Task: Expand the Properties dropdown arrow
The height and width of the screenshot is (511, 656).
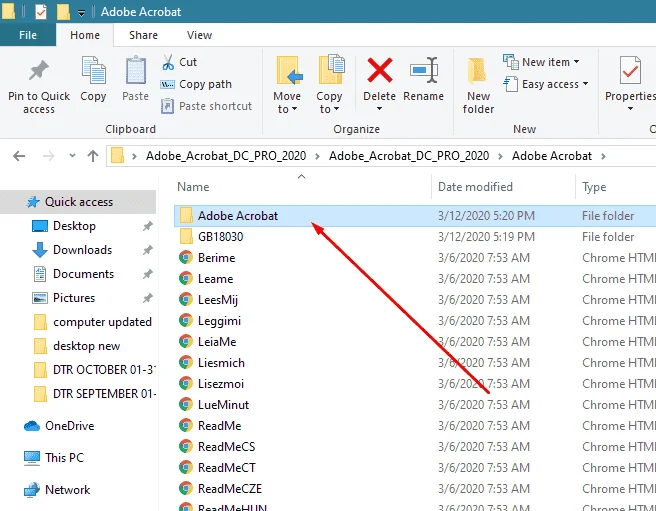Action: [x=630, y=109]
